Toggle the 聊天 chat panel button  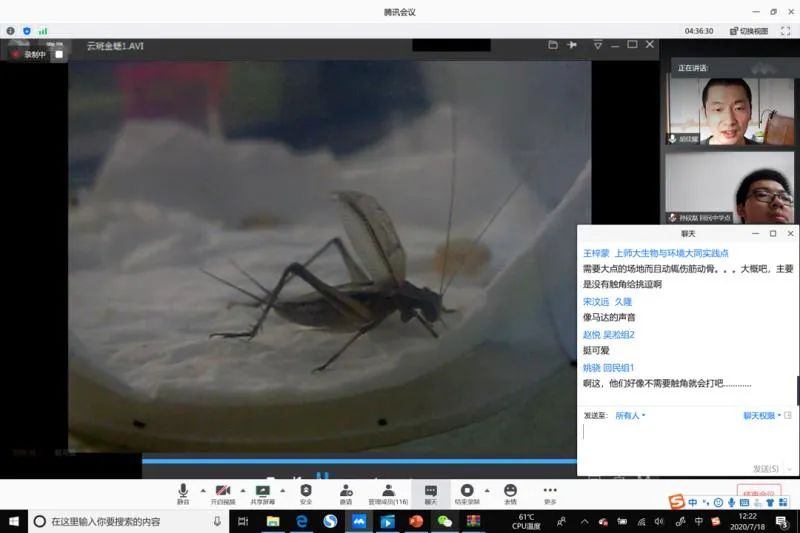click(430, 491)
